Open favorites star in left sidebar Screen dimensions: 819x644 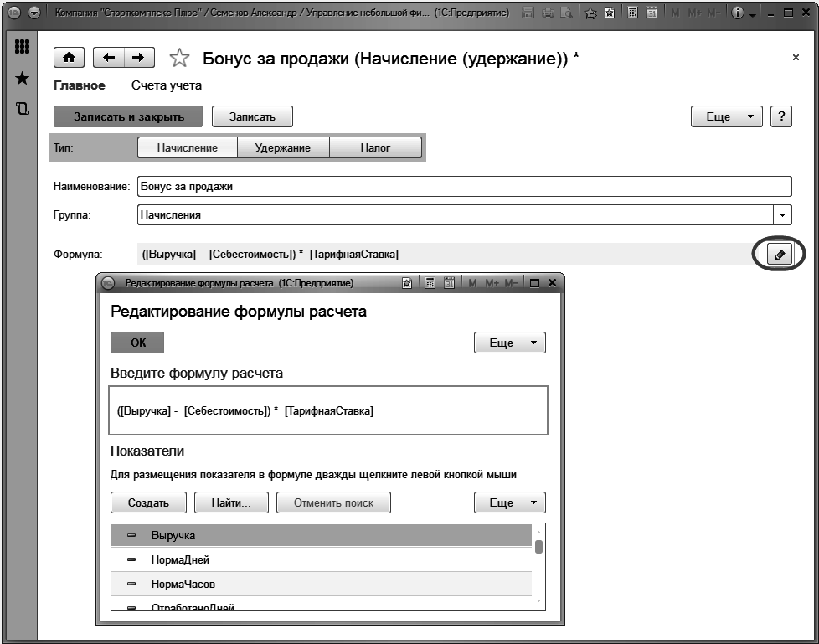(22, 79)
